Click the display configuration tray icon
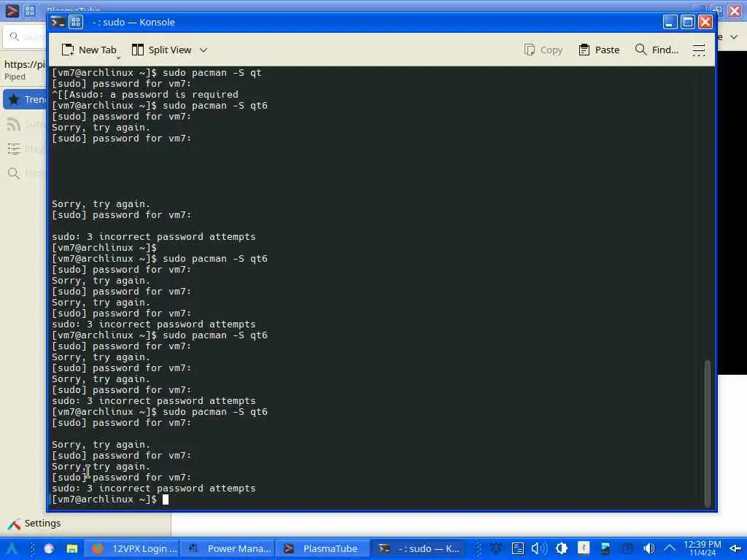Image resolution: width=747 pixels, height=560 pixels. click(605, 548)
